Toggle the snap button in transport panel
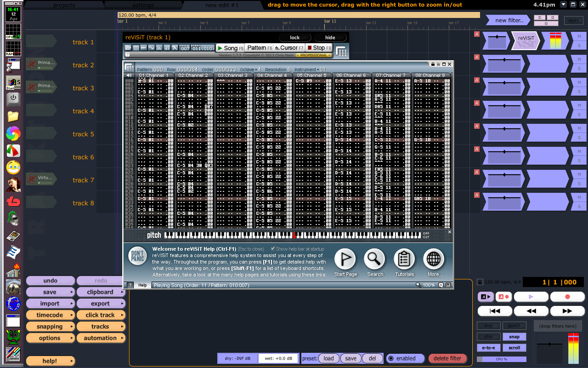Screen dimensions: 588x368 click(514, 337)
